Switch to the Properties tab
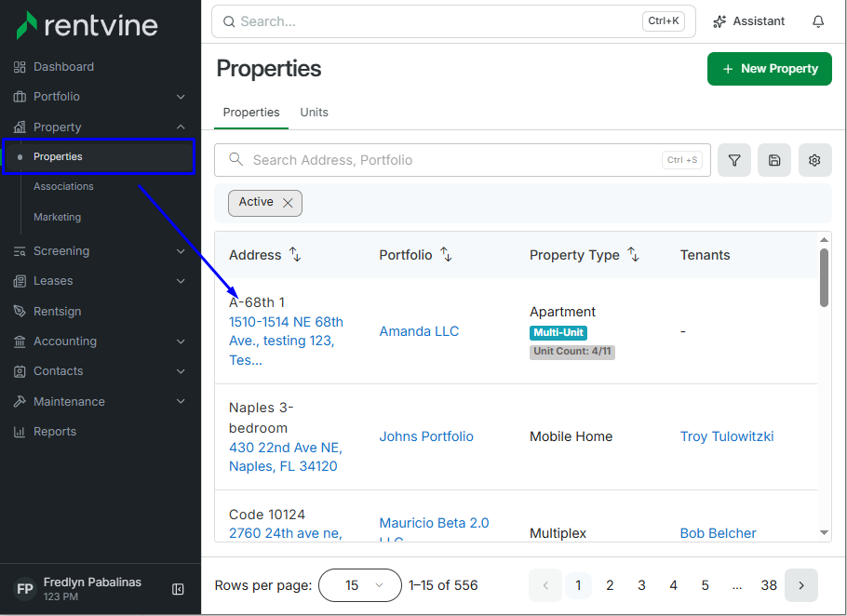 tap(251, 113)
